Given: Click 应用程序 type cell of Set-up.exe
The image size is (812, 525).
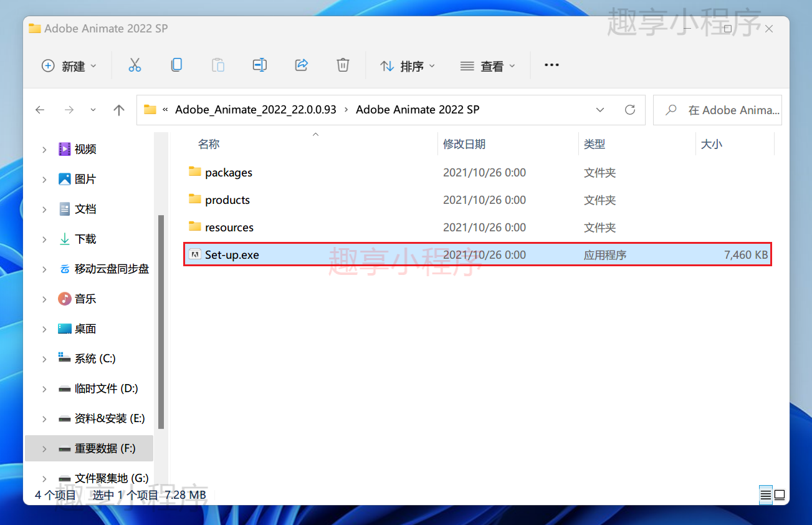Looking at the screenshot, I should coord(605,255).
